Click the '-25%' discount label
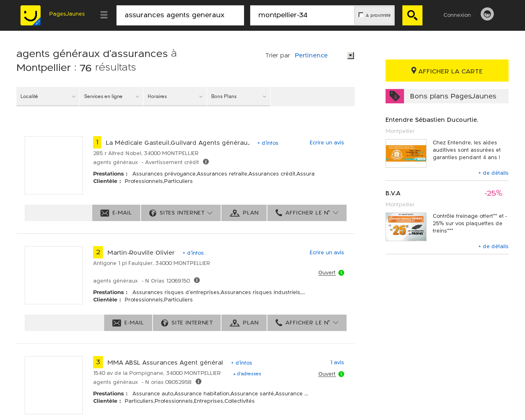The height and width of the screenshot is (420, 525). (x=493, y=193)
